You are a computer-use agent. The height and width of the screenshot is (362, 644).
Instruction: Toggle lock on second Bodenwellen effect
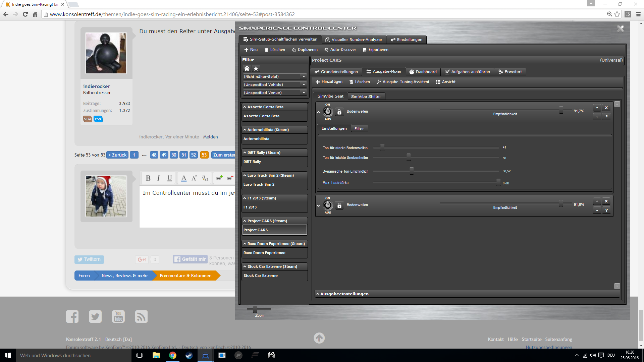coord(339,205)
